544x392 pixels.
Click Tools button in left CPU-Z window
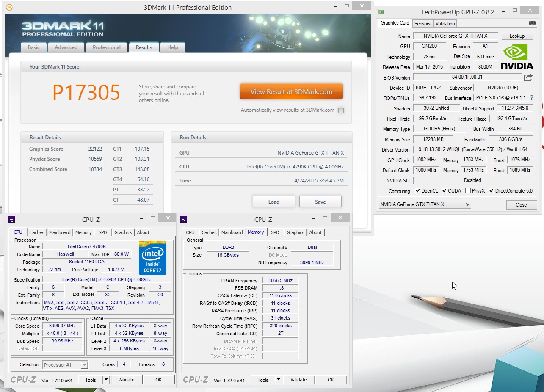pyautogui.click(x=91, y=380)
